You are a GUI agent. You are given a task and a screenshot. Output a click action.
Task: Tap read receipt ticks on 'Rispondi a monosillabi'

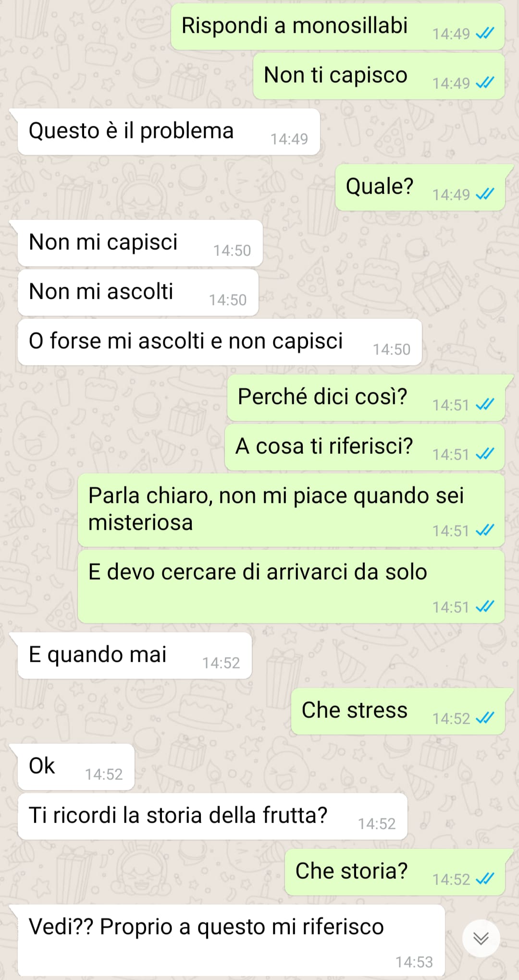coord(485,34)
